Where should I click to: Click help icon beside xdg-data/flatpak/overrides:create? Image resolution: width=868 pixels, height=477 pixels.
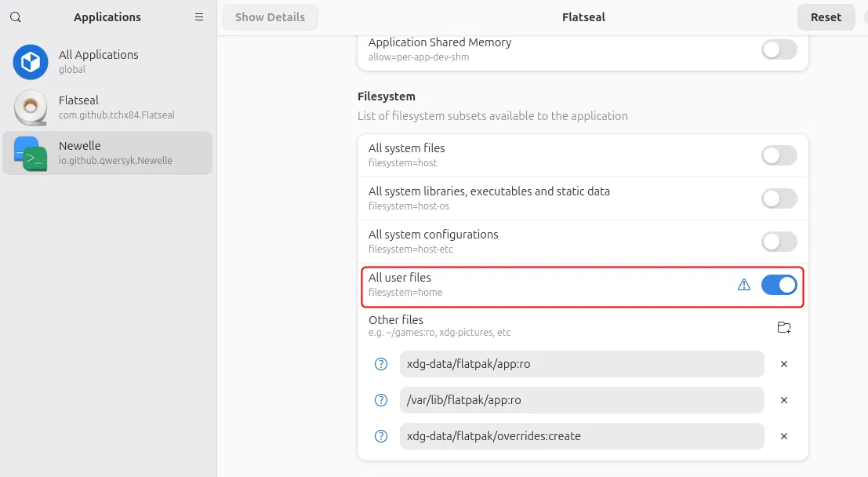(x=381, y=436)
